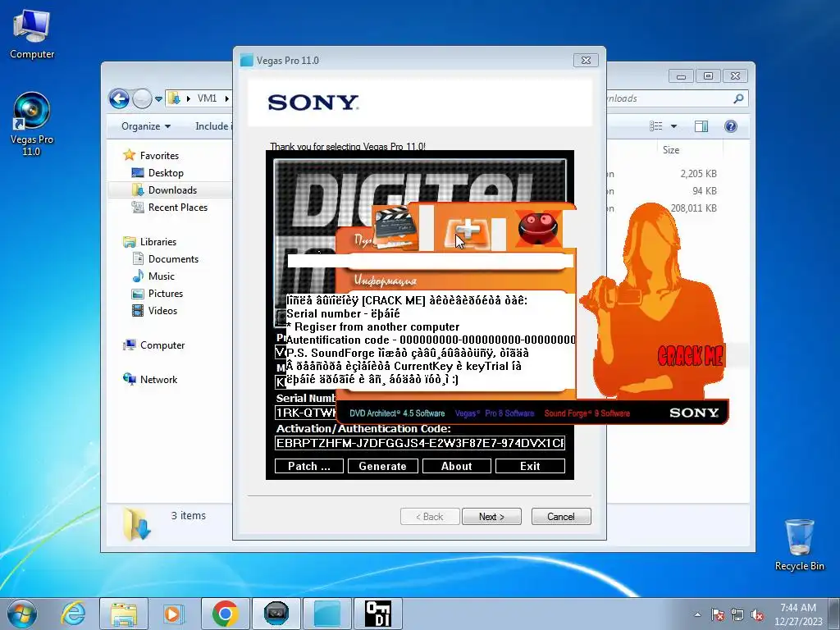Image resolution: width=840 pixels, height=630 pixels.
Task: Open the Videos library
Action: (x=162, y=311)
